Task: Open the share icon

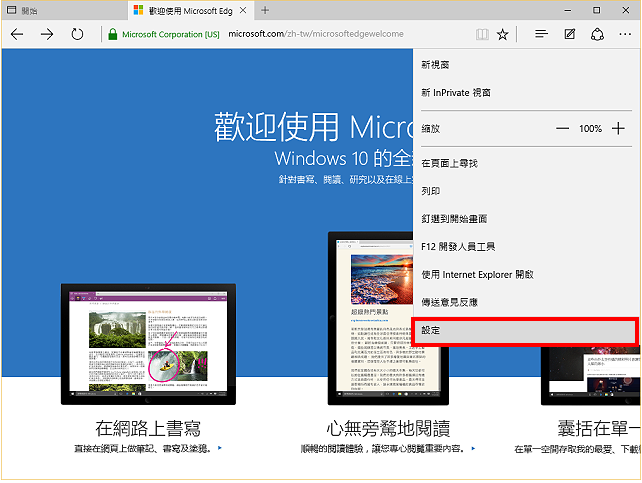Action: [x=597, y=34]
